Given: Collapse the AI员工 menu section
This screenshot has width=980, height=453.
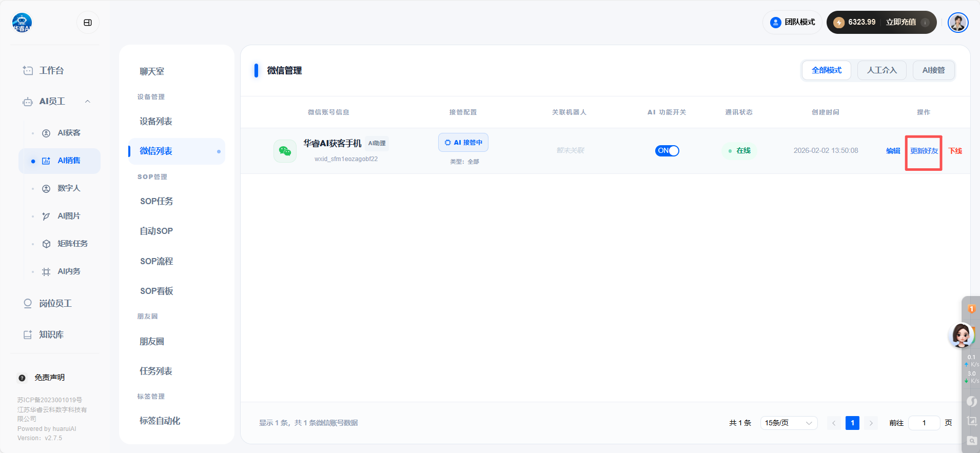Looking at the screenshot, I should pyautogui.click(x=88, y=102).
